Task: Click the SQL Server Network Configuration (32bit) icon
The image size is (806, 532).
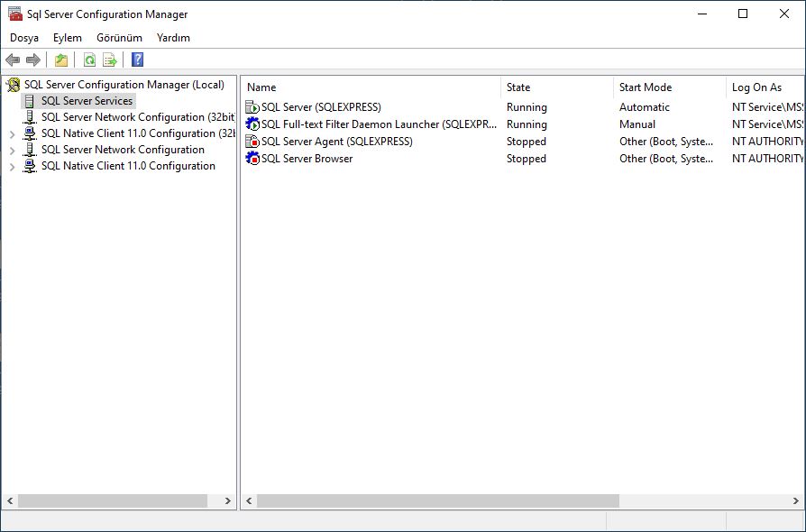Action: (30, 117)
